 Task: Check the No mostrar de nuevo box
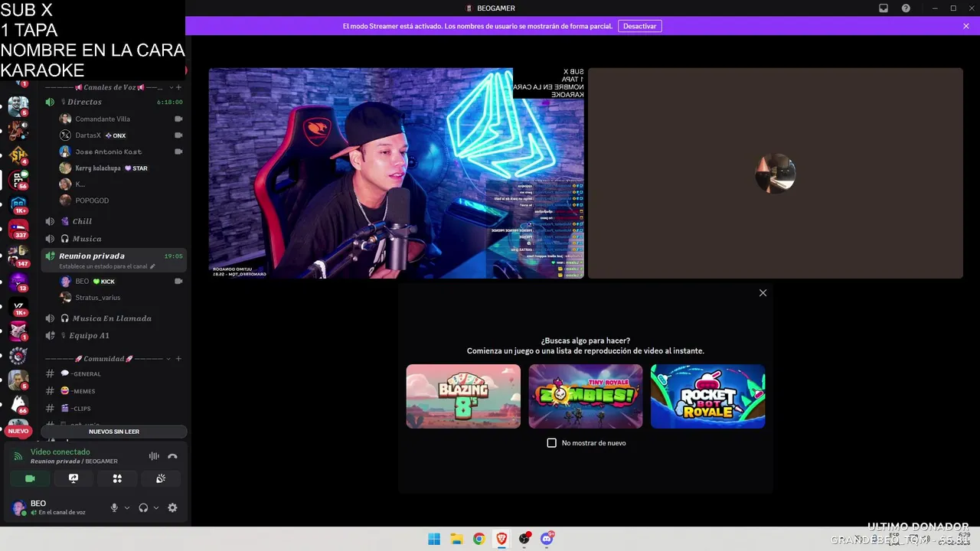pyautogui.click(x=551, y=443)
